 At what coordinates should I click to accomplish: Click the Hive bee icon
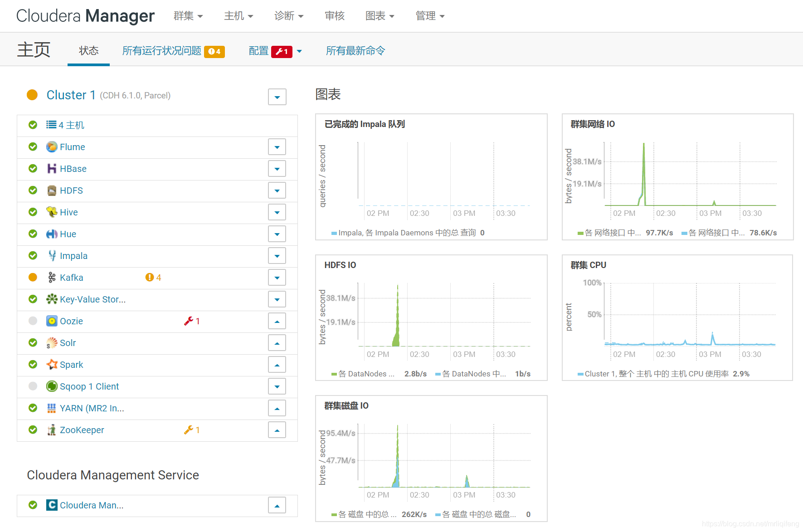point(52,212)
